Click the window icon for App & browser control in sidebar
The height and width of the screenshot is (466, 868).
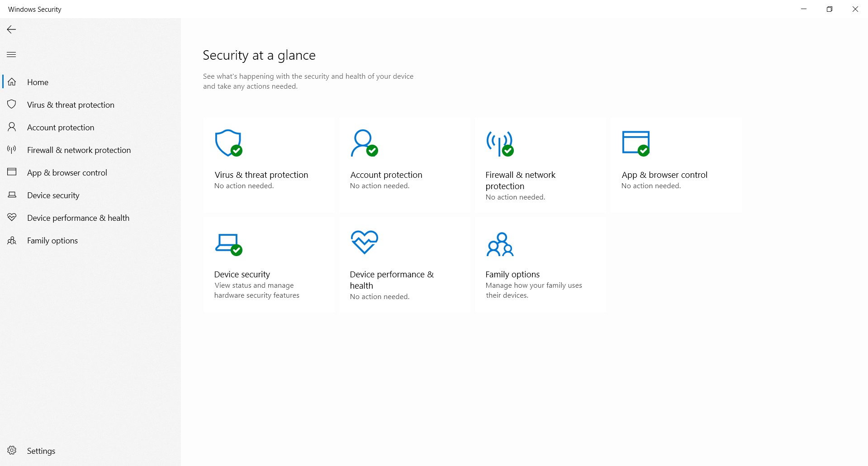[x=12, y=172]
